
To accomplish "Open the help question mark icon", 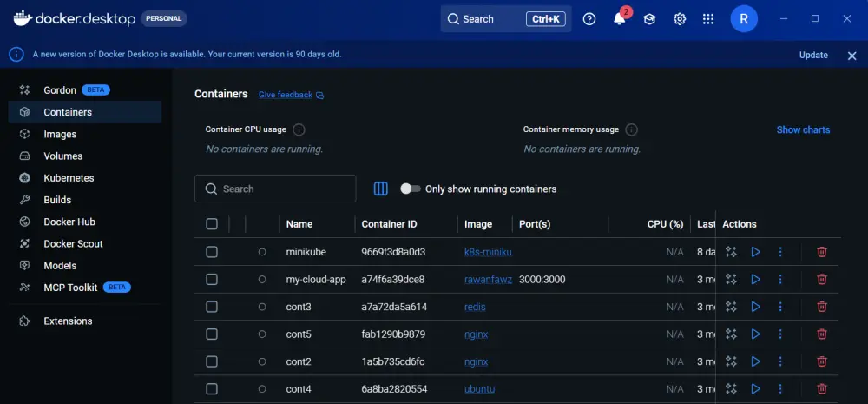I will click(x=589, y=19).
